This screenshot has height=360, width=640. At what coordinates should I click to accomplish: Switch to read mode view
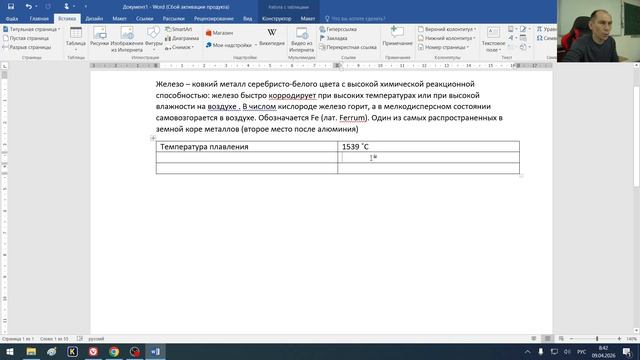coord(533,339)
